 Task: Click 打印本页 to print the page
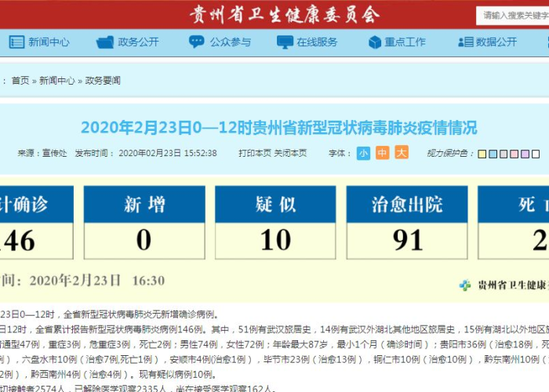click(255, 153)
